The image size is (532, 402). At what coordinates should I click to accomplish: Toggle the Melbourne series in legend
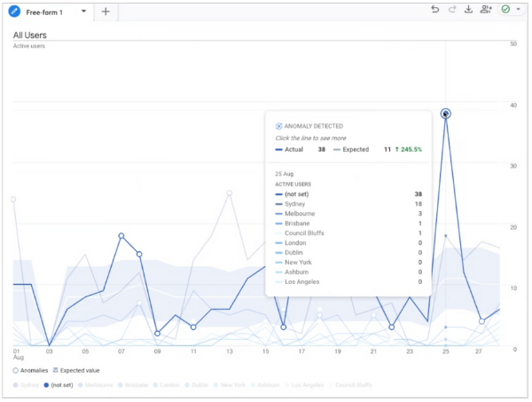tap(96, 385)
